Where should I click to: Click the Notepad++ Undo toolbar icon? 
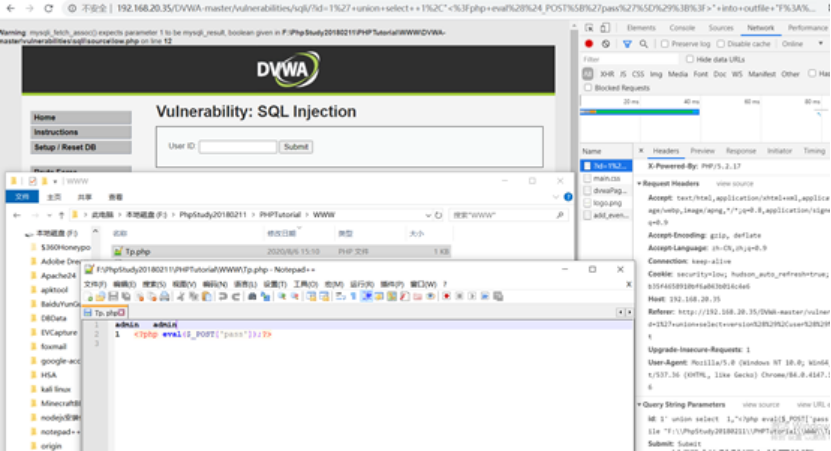tap(223, 297)
